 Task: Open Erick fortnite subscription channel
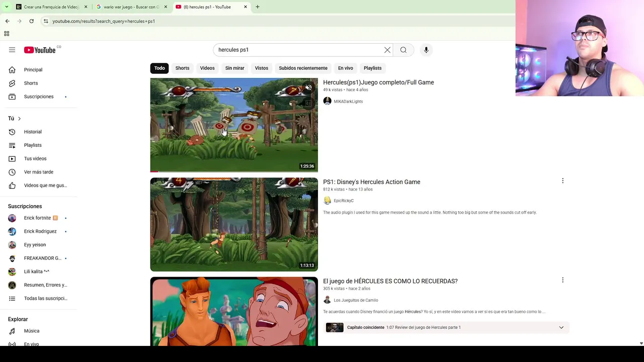click(x=40, y=218)
